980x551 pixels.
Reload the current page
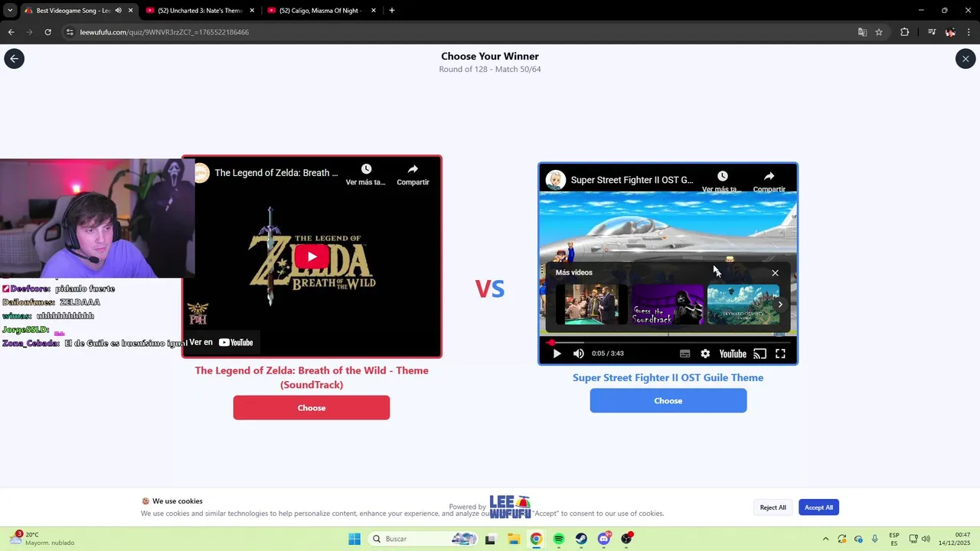click(47, 32)
